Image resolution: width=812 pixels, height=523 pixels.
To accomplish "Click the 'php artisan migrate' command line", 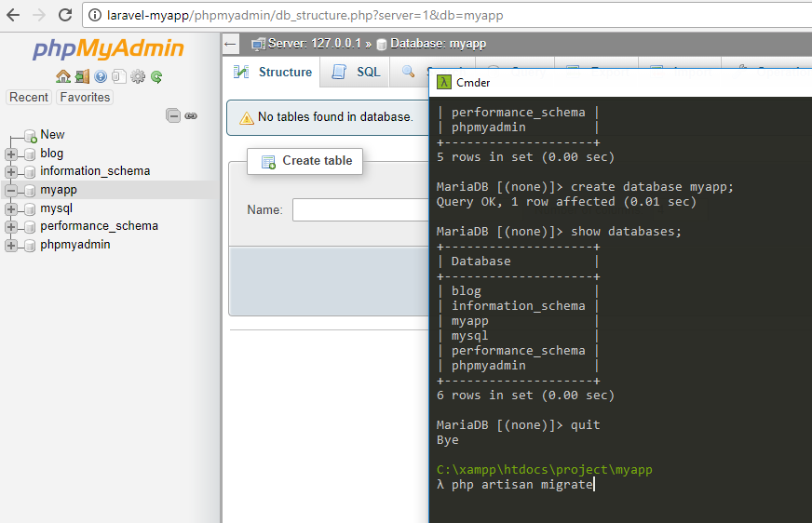I will [522, 485].
